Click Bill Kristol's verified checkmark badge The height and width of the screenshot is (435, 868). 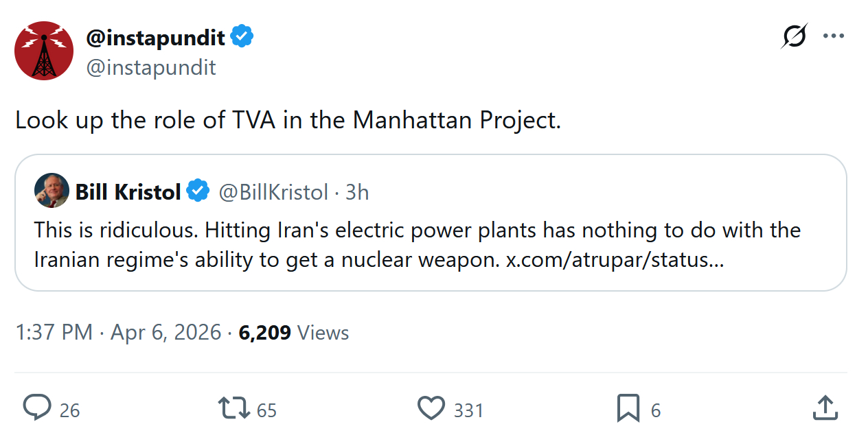pos(198,191)
